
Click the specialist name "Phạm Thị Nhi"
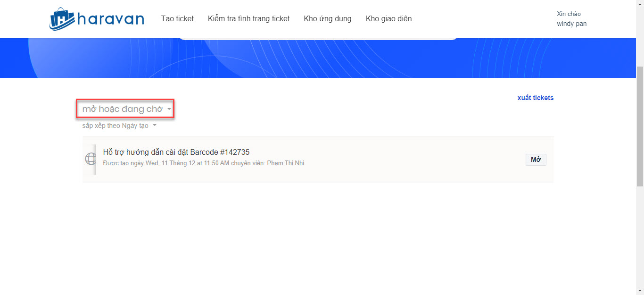286,163
